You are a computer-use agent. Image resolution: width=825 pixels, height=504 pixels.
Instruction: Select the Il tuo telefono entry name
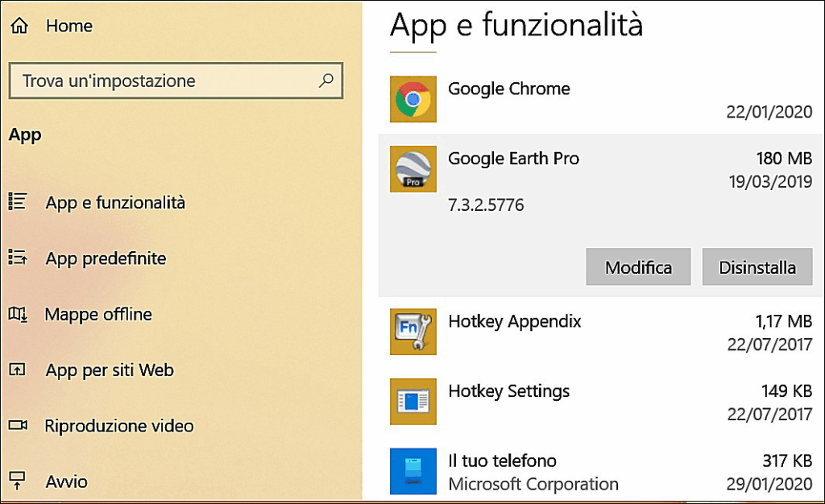click(x=502, y=461)
